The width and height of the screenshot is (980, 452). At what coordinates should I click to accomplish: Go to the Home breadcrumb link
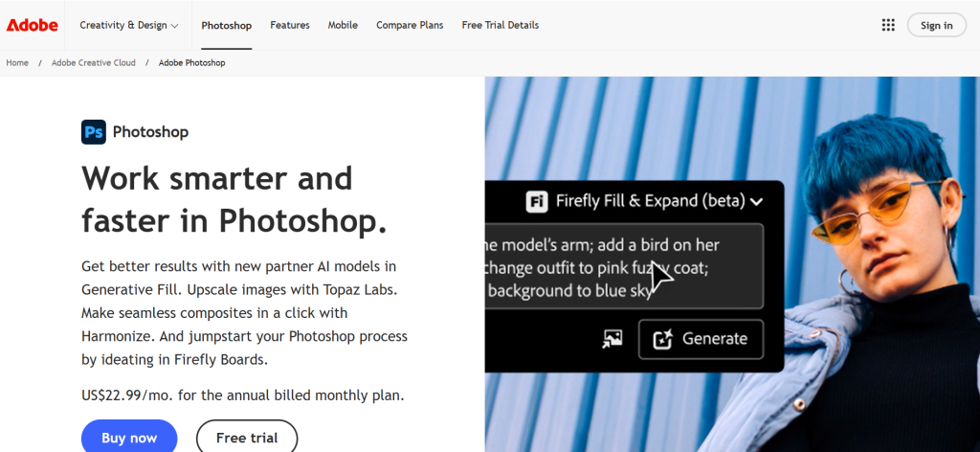[x=17, y=62]
